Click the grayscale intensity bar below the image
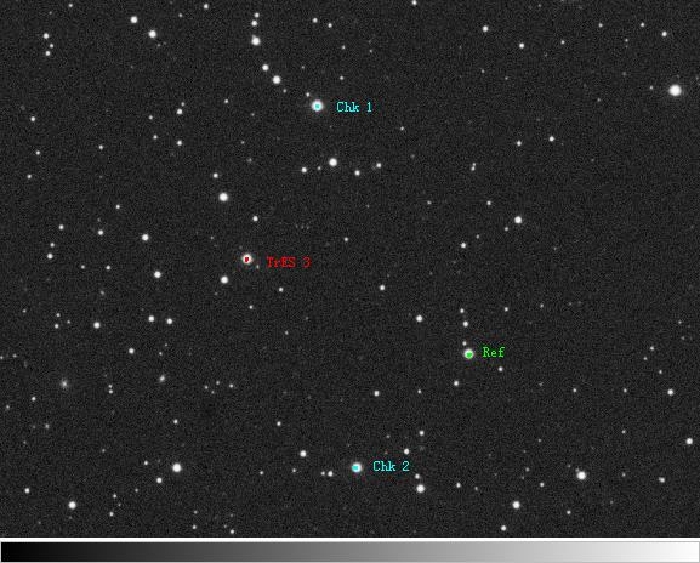Image resolution: width=700 pixels, height=563 pixels. tap(350, 551)
